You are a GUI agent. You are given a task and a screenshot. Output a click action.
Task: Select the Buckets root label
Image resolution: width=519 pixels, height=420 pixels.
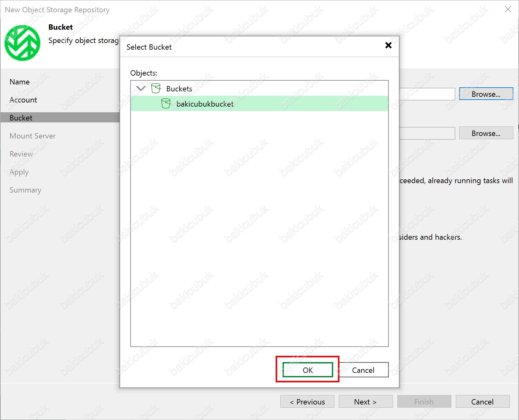coord(179,89)
